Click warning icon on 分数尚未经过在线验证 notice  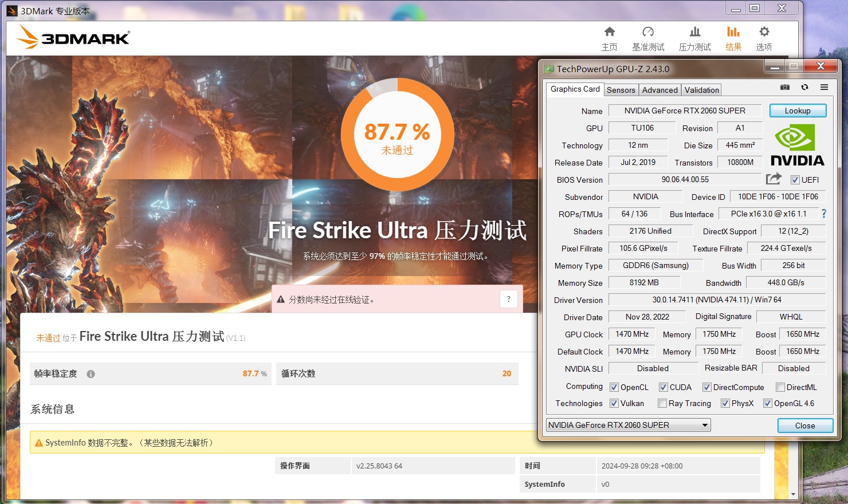pyautogui.click(x=281, y=300)
